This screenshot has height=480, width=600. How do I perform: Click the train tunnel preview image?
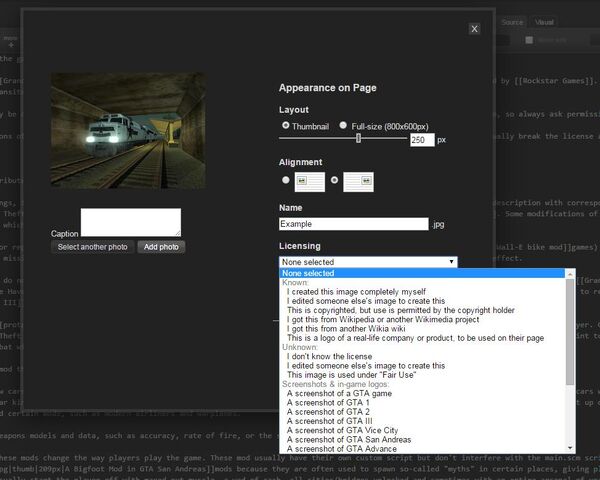click(129, 131)
